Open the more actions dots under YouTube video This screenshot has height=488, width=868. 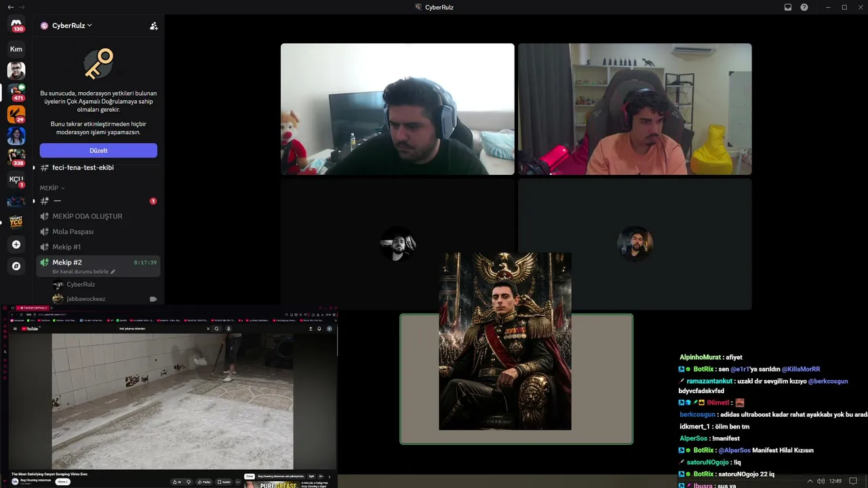click(238, 482)
